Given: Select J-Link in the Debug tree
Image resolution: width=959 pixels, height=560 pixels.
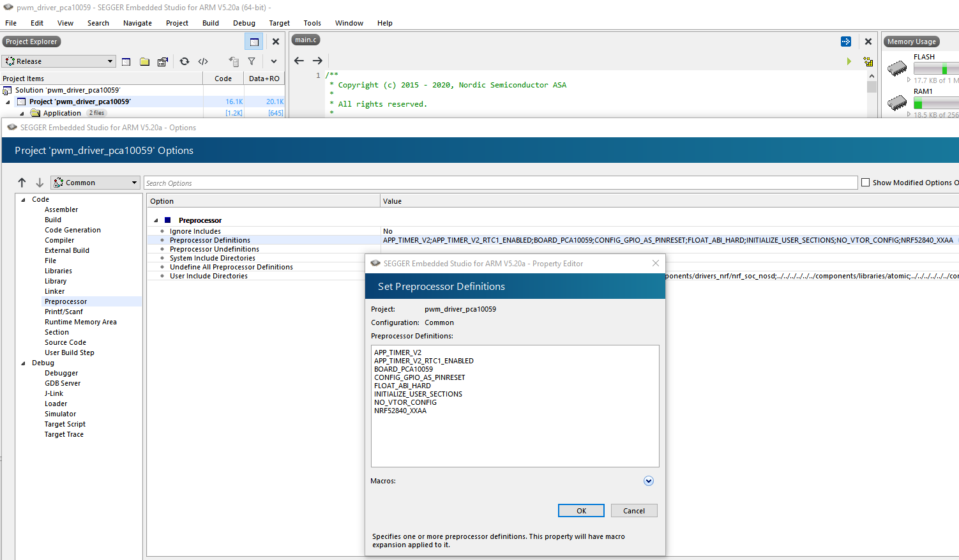Looking at the screenshot, I should (x=54, y=393).
